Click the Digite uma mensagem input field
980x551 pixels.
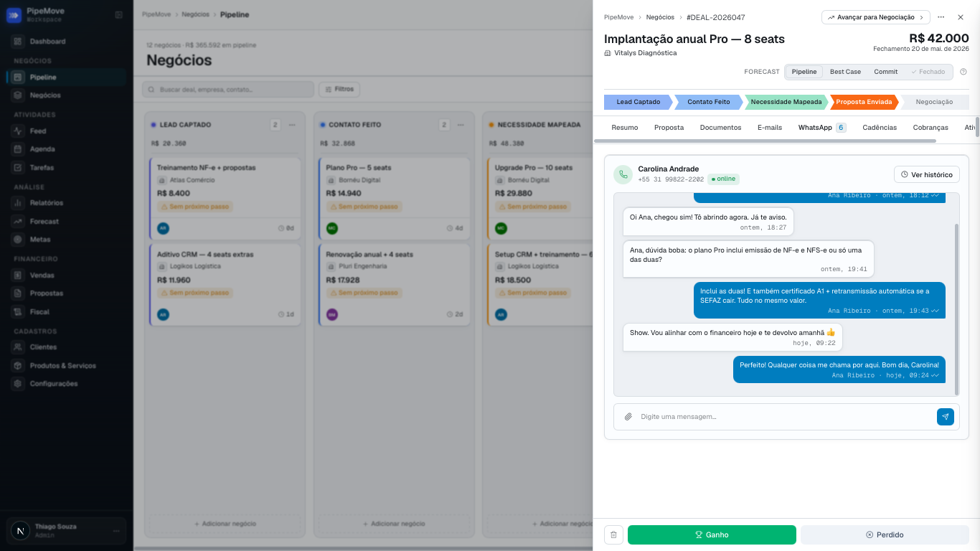[784, 417]
